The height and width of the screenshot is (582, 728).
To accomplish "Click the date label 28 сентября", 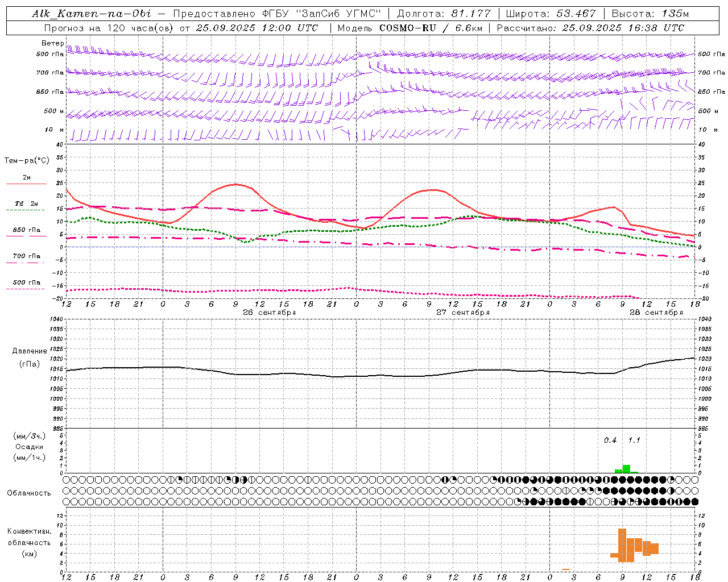I will click(656, 313).
